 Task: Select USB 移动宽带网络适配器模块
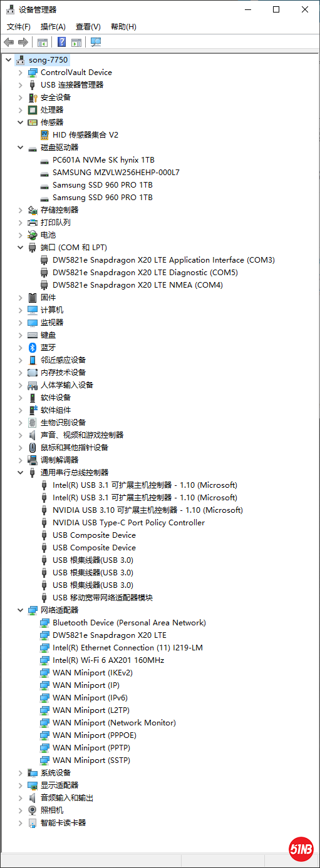[103, 598]
